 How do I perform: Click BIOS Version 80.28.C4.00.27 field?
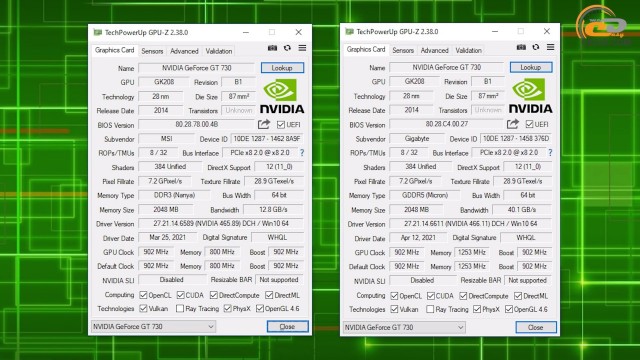coord(447,124)
